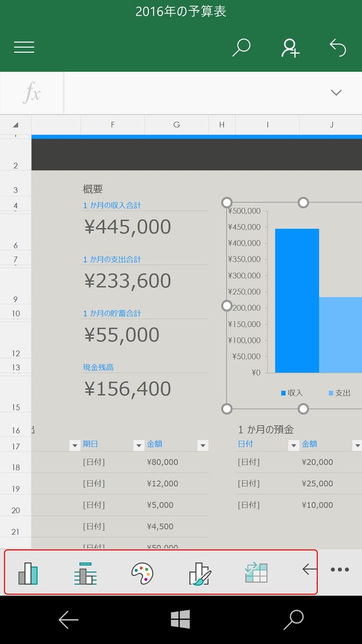
Task: Tap the Windows Start button
Action: click(x=180, y=619)
